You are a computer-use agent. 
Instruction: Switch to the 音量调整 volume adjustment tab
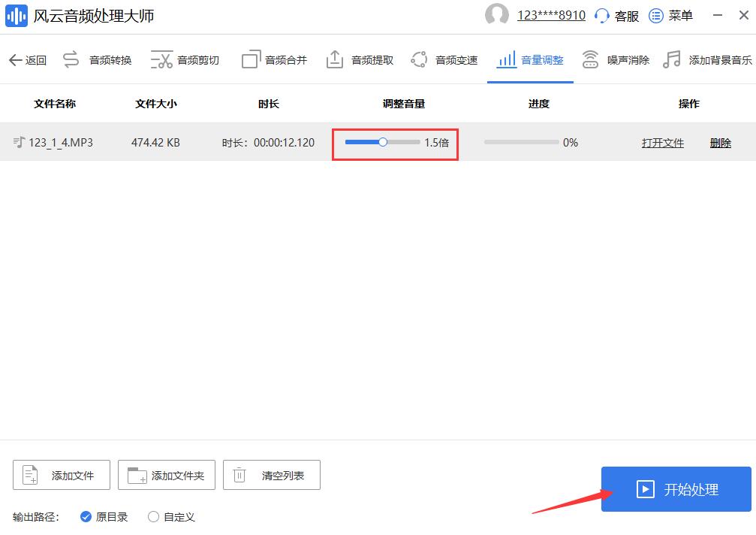tap(530, 59)
